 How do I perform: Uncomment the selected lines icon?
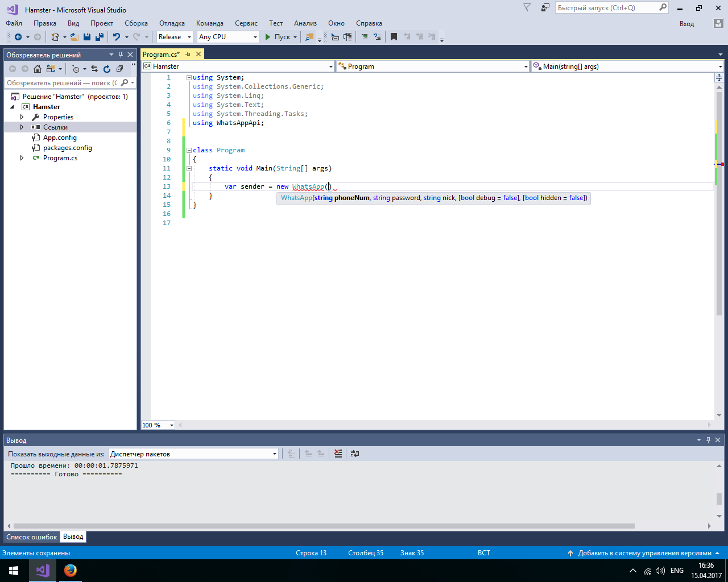tap(377, 37)
